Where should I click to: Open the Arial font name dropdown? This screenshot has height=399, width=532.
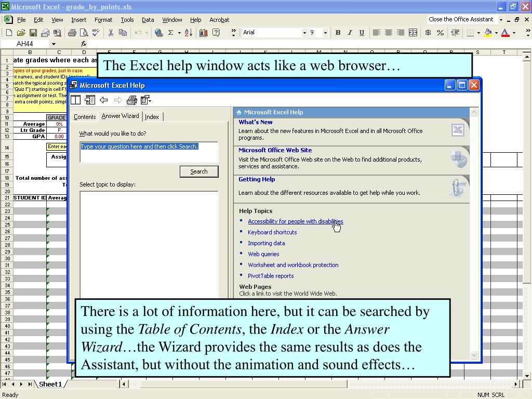[304, 33]
